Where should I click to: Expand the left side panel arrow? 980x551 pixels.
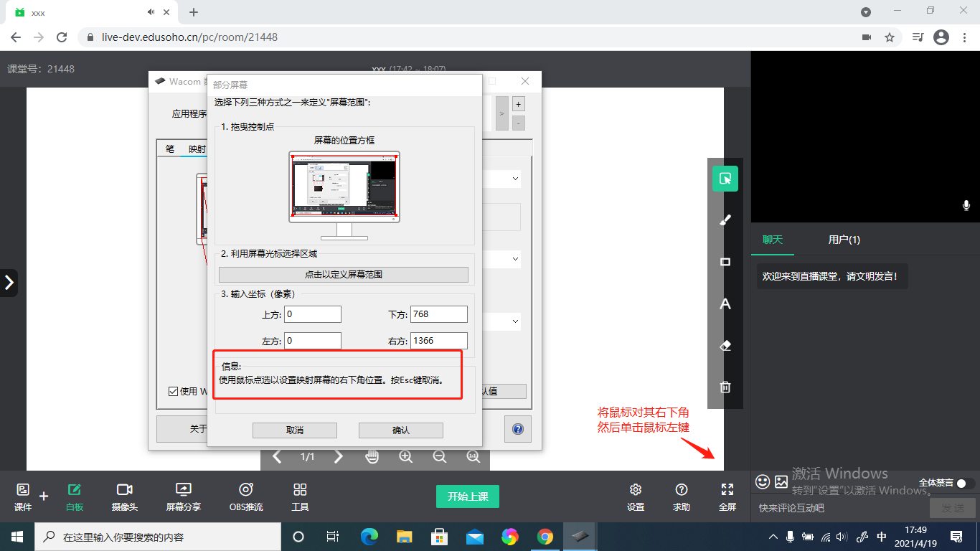(x=9, y=283)
